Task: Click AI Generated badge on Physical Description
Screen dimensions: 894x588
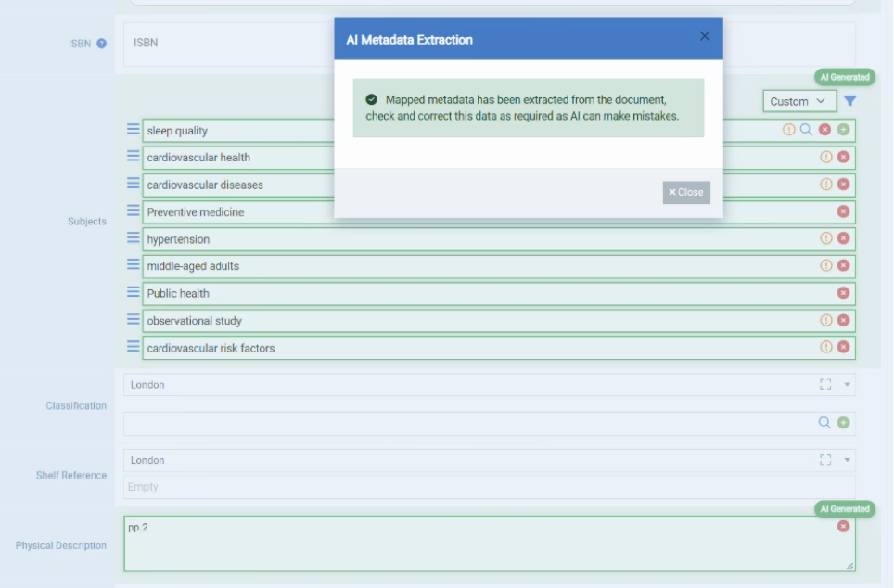Action: point(845,509)
